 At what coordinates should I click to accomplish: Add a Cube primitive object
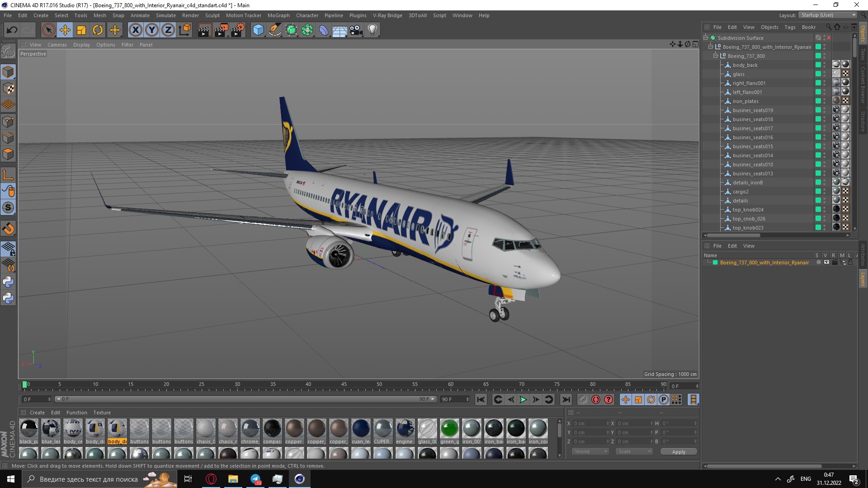click(258, 30)
